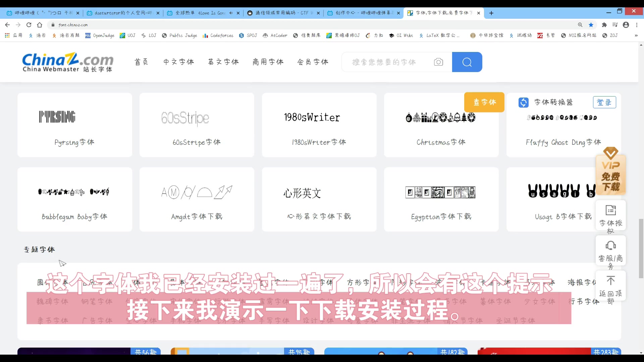Click the 中文字体 navigation tab
The width and height of the screenshot is (644, 362).
179,62
